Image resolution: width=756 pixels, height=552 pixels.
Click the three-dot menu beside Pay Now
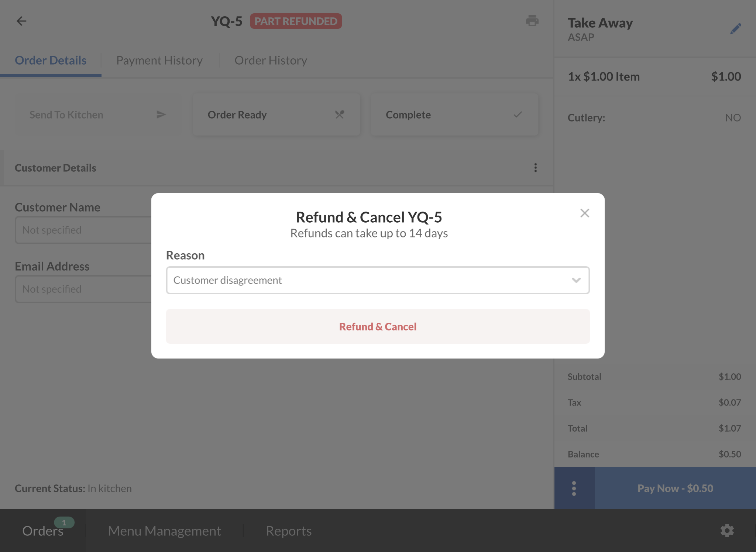(x=574, y=488)
